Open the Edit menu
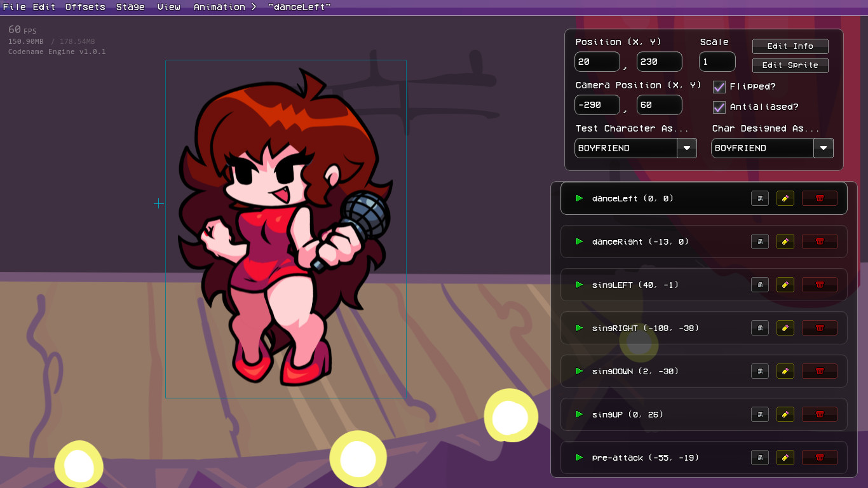This screenshot has height=488, width=868. [x=44, y=7]
